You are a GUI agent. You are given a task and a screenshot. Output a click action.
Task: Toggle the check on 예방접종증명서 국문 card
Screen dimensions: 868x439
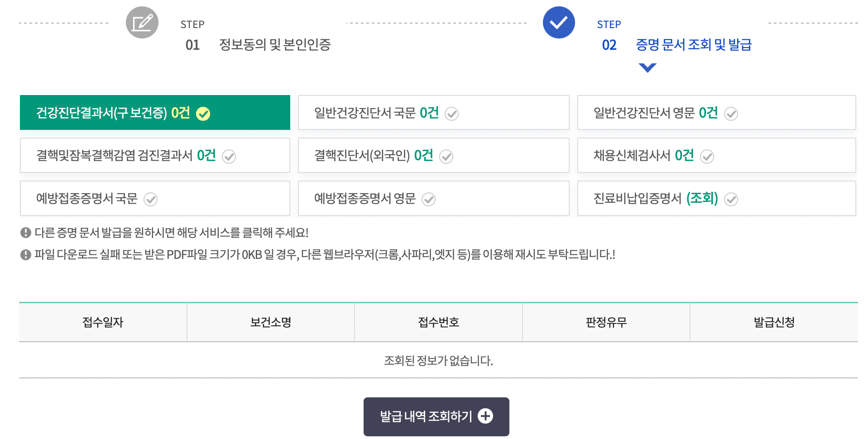coord(151,199)
